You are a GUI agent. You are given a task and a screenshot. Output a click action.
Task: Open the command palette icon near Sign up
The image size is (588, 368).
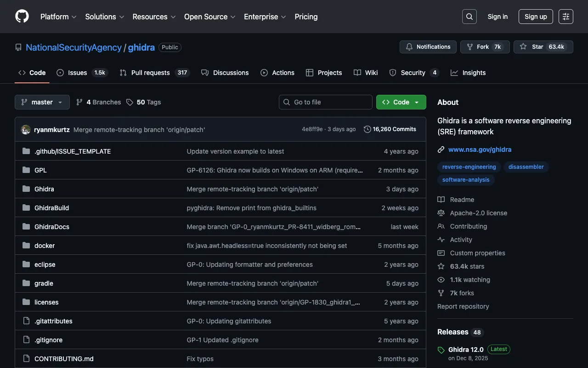(565, 17)
